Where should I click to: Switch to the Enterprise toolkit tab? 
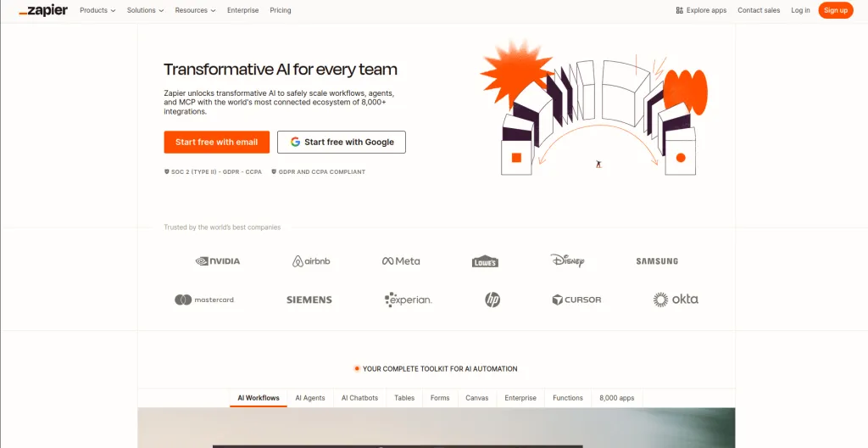[x=520, y=398]
